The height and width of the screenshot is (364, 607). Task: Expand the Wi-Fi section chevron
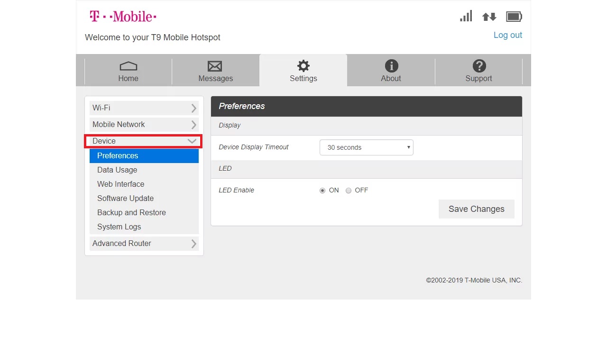193,109
